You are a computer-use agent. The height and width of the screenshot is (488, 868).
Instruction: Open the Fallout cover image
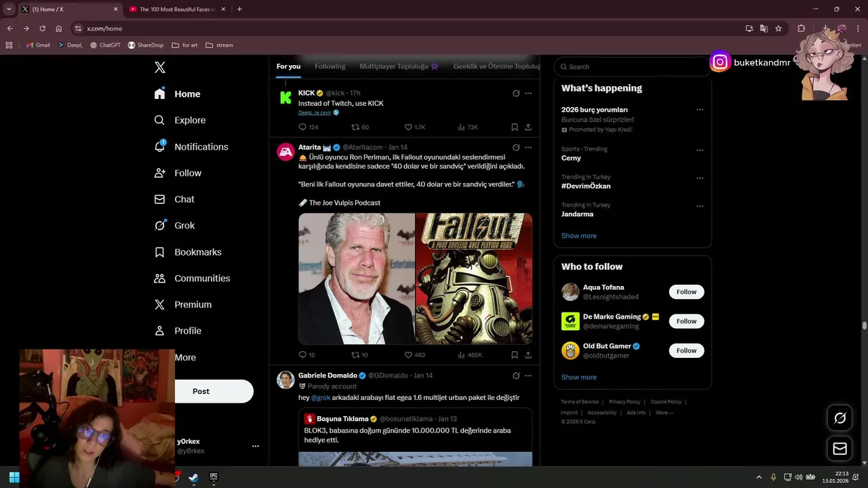[x=474, y=279]
